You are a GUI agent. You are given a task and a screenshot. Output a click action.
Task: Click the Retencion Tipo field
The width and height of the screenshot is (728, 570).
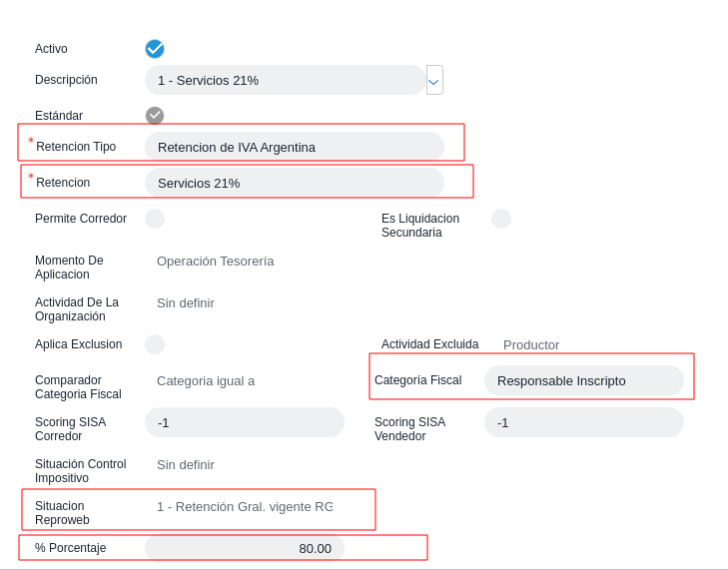295,147
